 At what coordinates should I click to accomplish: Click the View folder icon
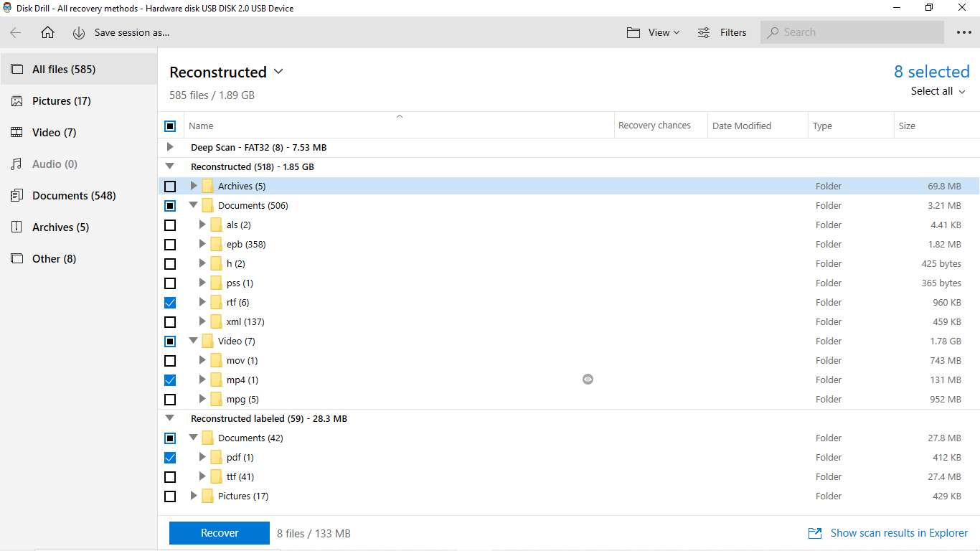click(633, 32)
